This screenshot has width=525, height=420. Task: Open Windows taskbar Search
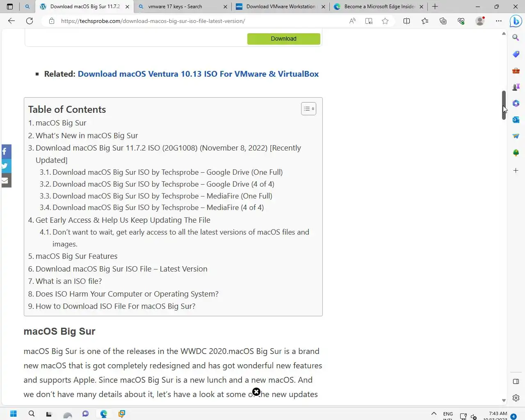pyautogui.click(x=32, y=414)
